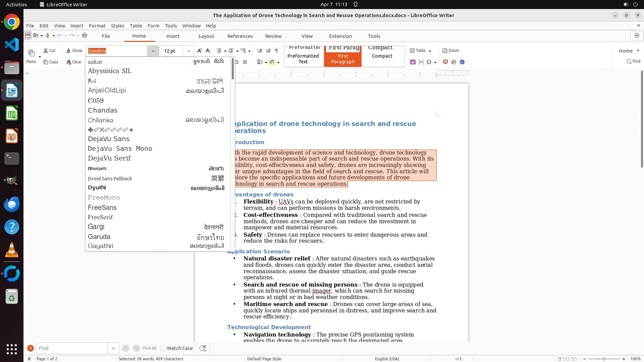Open the Layout tab
Screen dimensions: 644x362
click(x=206, y=36)
